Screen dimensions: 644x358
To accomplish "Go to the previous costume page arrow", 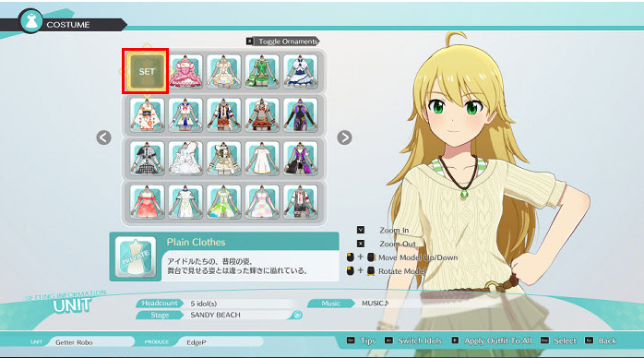I will pos(104,137).
